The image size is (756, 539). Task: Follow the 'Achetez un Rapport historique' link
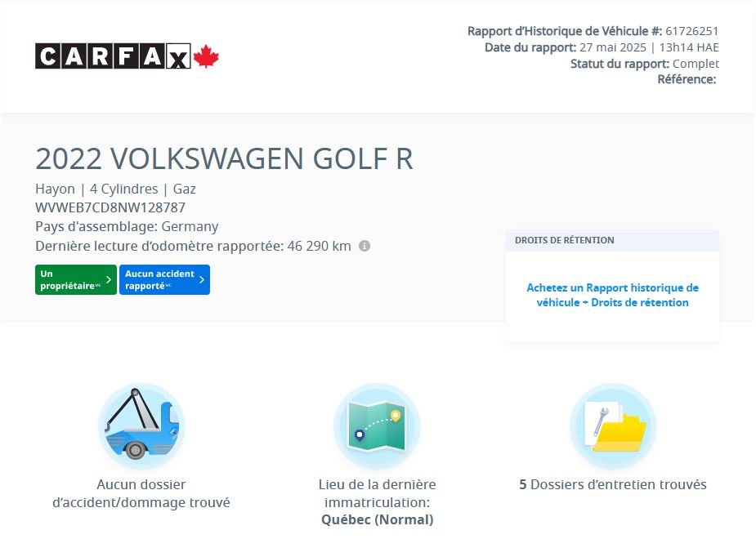(612, 295)
